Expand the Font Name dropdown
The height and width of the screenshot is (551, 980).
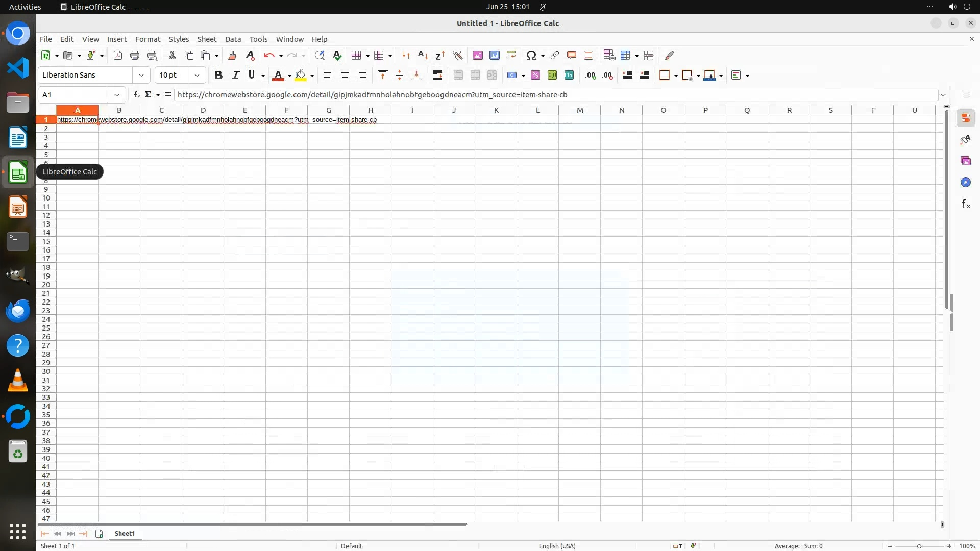click(141, 75)
